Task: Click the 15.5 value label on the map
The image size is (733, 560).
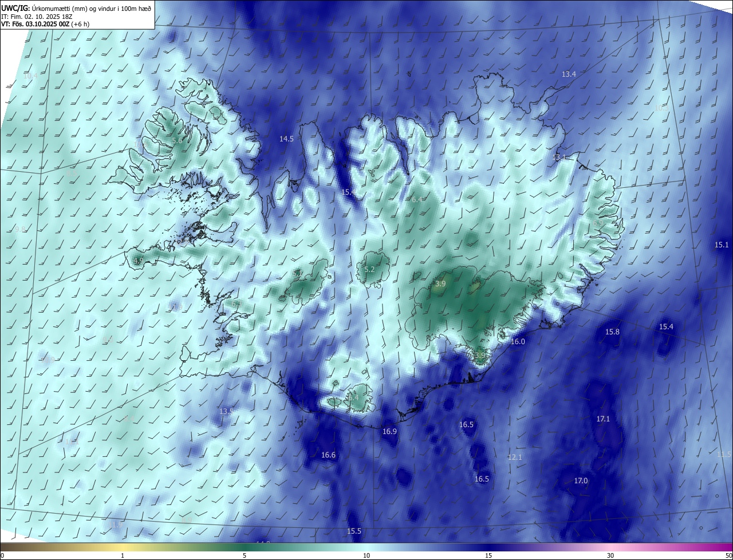Action: [354, 531]
